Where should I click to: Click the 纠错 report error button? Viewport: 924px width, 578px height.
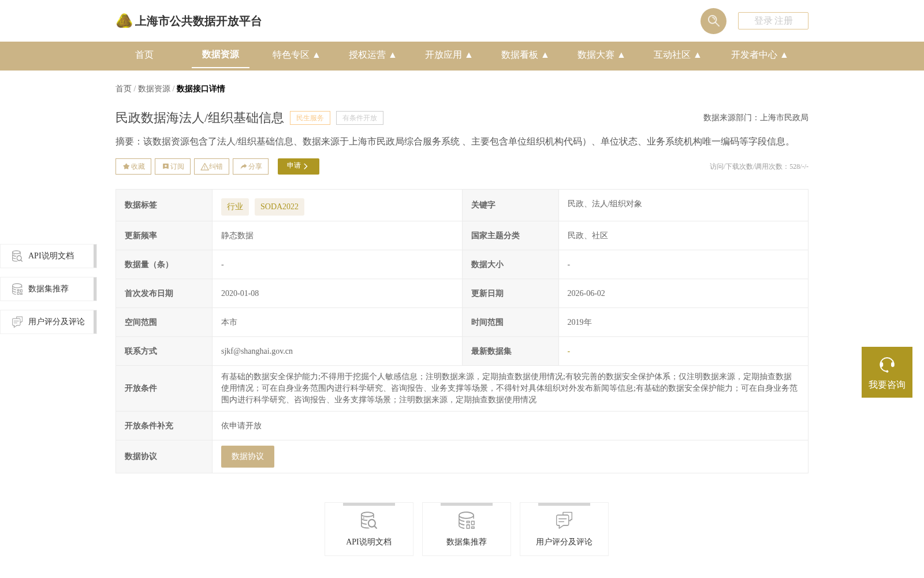211,166
